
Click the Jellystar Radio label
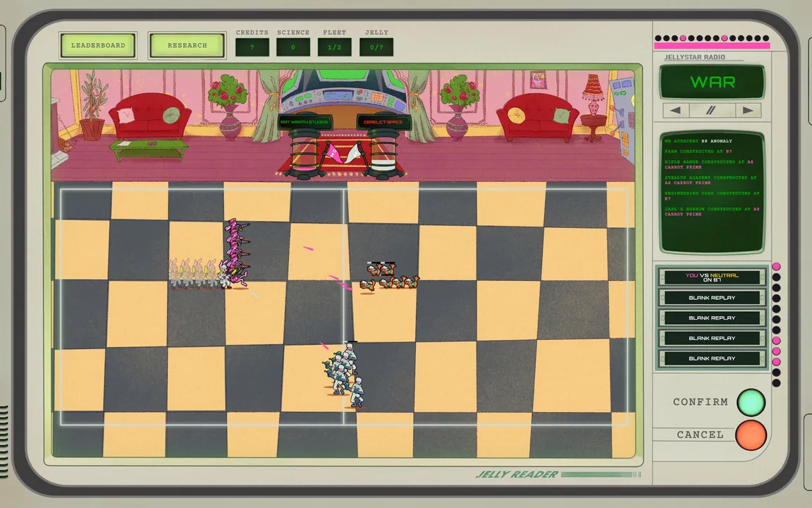(x=694, y=57)
